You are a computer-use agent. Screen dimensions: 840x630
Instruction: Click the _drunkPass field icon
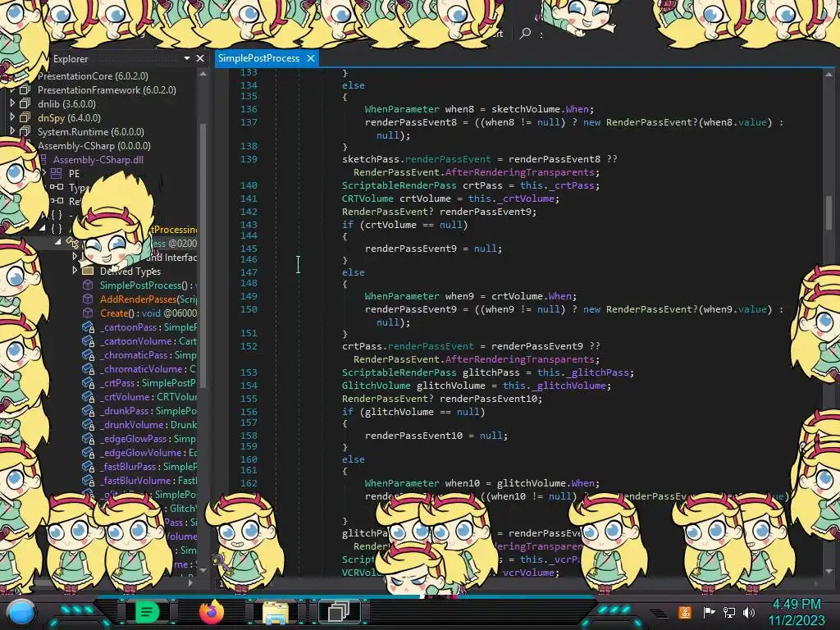(88, 410)
